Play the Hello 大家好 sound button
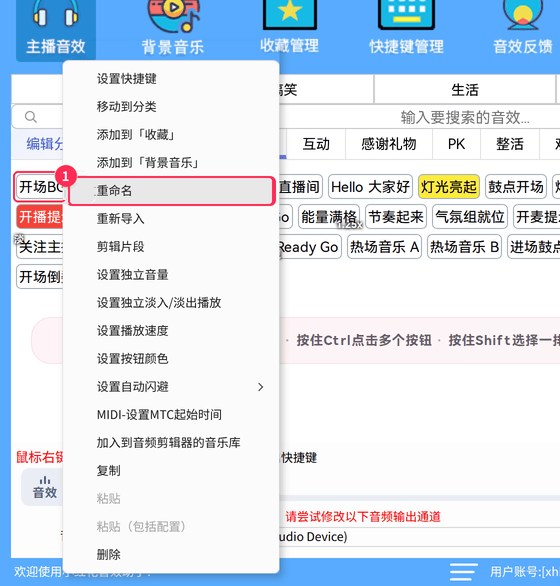The width and height of the screenshot is (560, 586). tap(370, 186)
